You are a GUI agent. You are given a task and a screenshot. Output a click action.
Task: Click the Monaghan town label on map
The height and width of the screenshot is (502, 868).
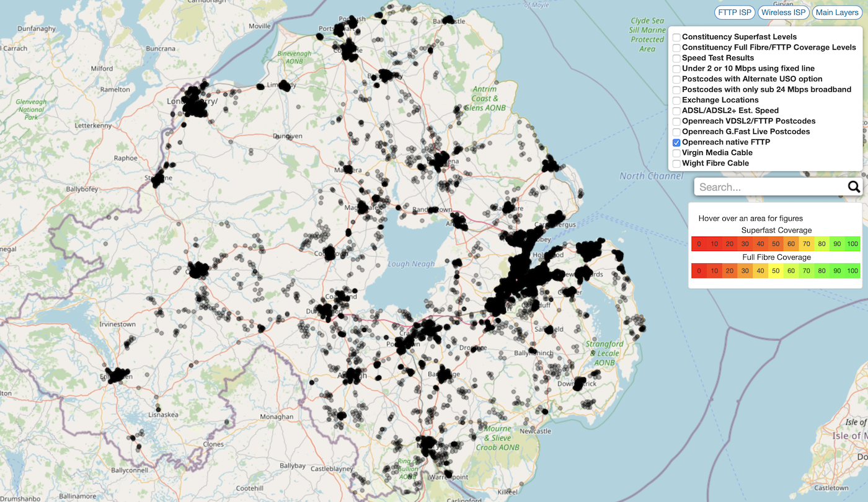click(277, 417)
